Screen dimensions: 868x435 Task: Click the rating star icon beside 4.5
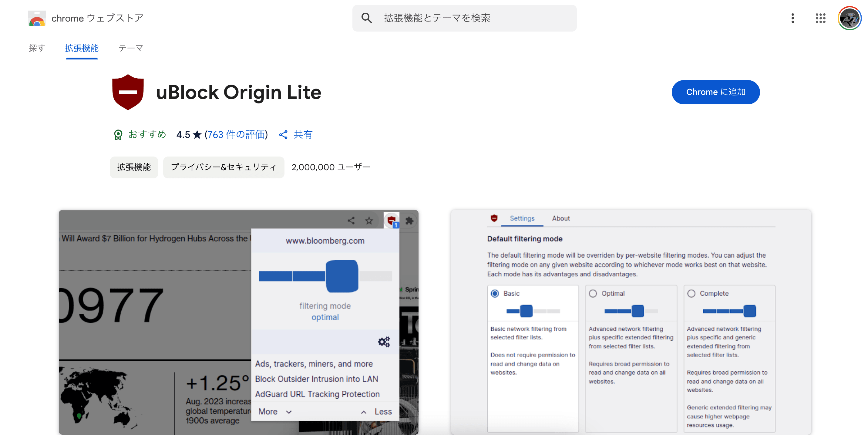tap(197, 135)
